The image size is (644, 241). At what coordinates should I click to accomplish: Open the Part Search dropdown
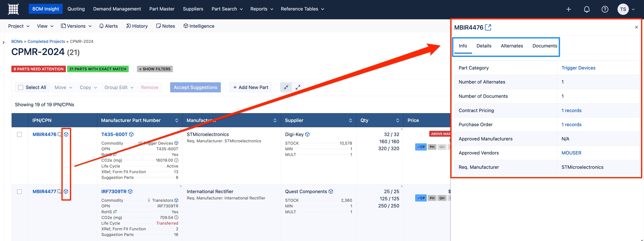[x=227, y=9]
